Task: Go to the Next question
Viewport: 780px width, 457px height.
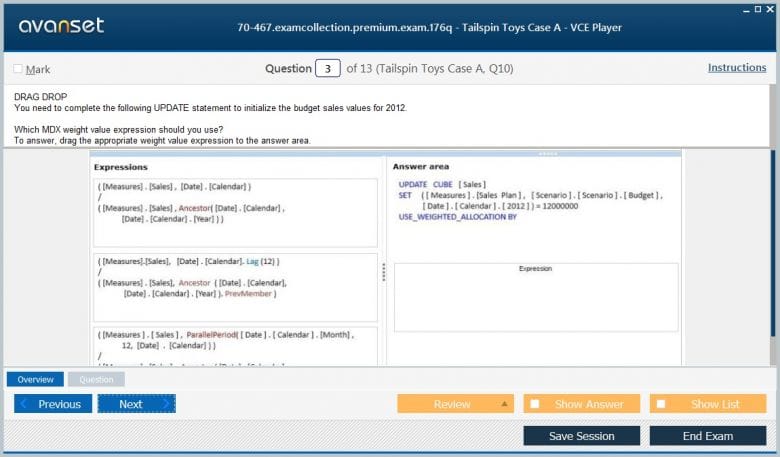Action: click(137, 404)
